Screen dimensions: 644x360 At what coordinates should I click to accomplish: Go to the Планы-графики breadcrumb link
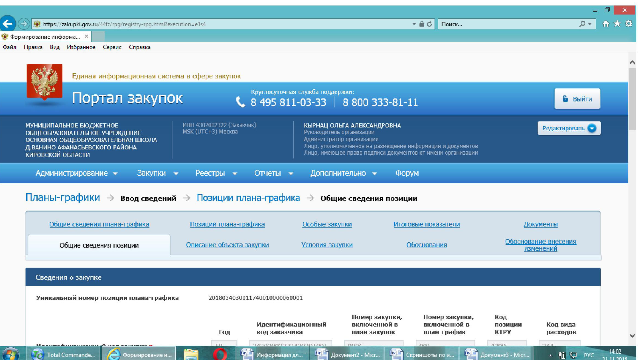coord(63,198)
